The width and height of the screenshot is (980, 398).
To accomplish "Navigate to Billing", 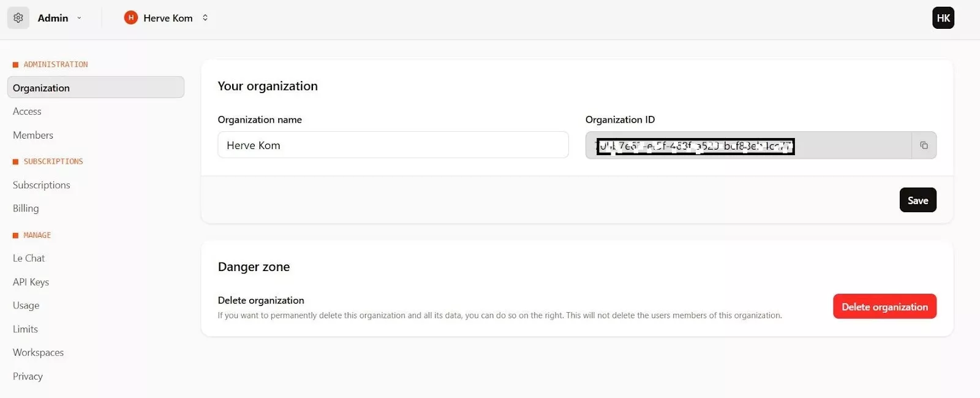I will [x=26, y=209].
